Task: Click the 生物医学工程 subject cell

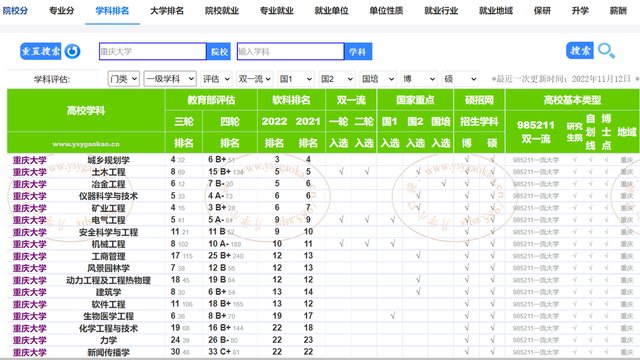Action: [108, 316]
